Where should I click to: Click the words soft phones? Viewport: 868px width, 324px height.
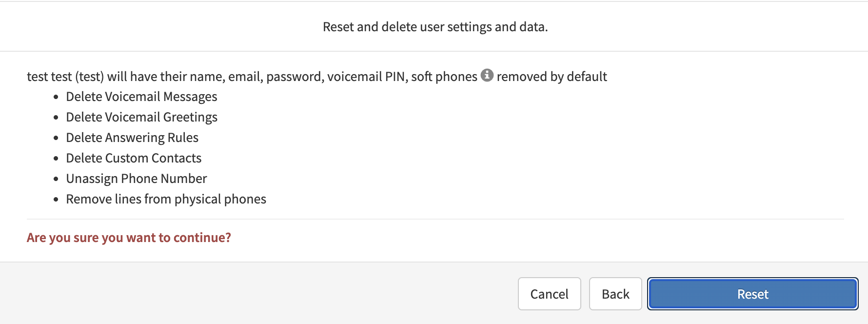pyautogui.click(x=444, y=77)
